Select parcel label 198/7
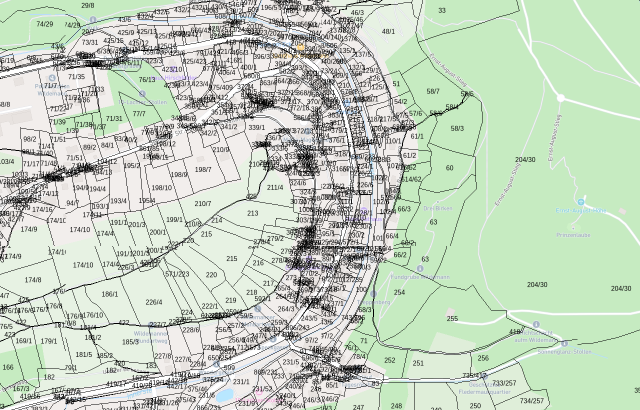The height and width of the screenshot is (410, 640). click(203, 169)
